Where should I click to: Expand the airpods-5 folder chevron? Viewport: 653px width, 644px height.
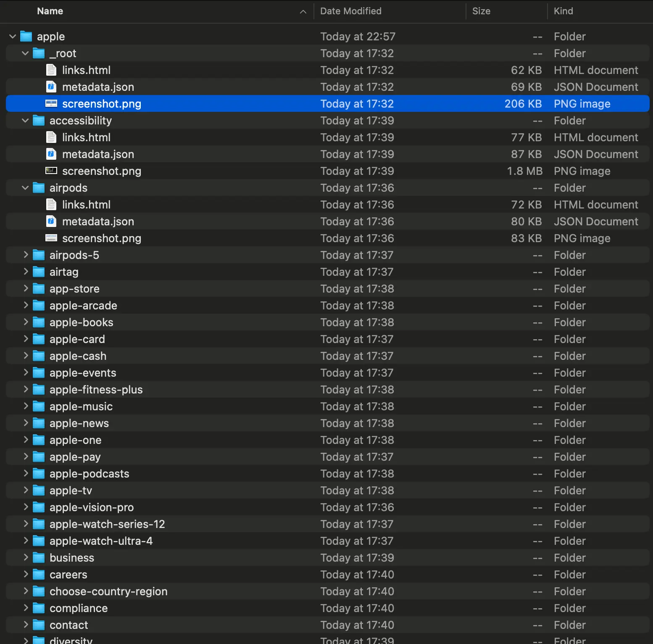coord(26,255)
